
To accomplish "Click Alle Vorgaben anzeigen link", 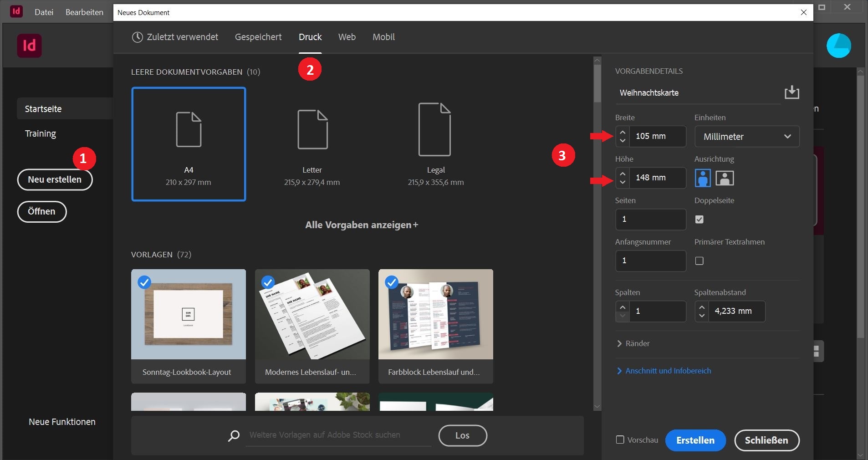I will click(x=362, y=225).
